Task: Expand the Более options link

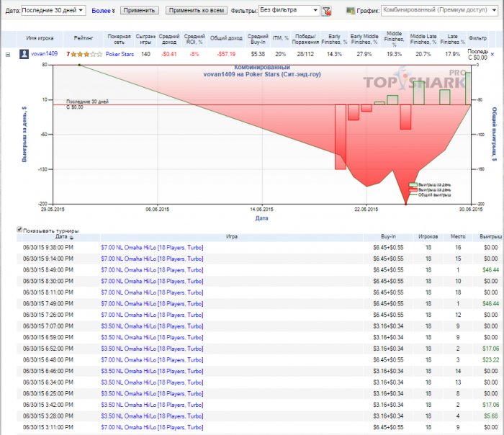Action: click(x=103, y=12)
